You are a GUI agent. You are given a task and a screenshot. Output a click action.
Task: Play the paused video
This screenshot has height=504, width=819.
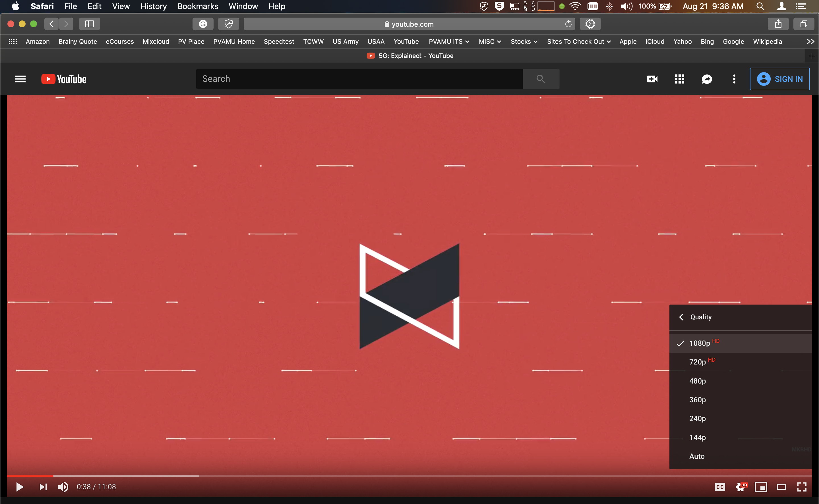[20, 487]
